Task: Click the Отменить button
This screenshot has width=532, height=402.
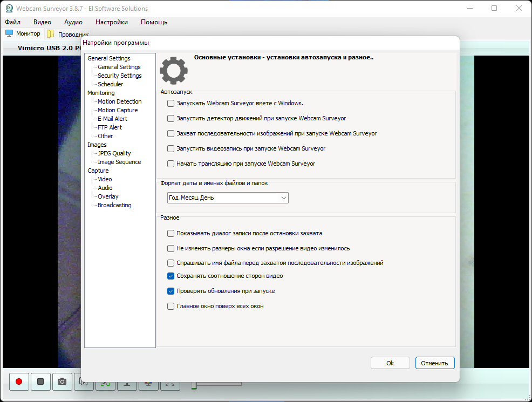Action: [x=434, y=363]
